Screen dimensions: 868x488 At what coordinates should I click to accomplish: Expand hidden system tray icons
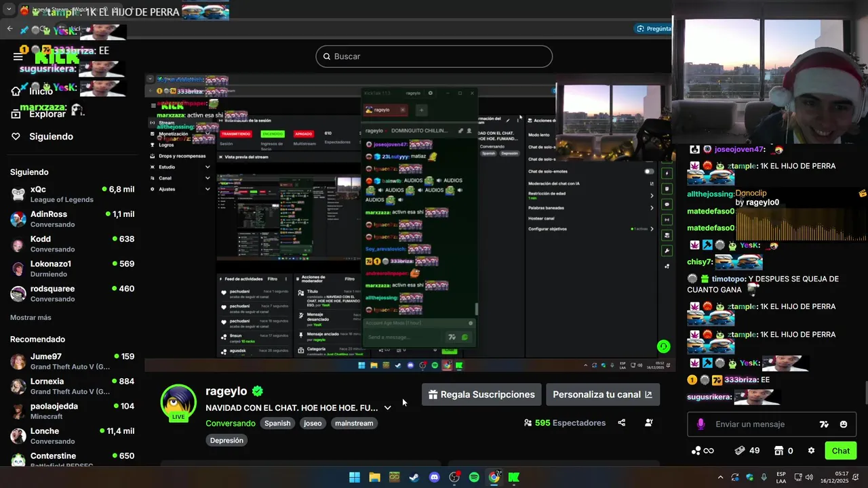click(720, 477)
